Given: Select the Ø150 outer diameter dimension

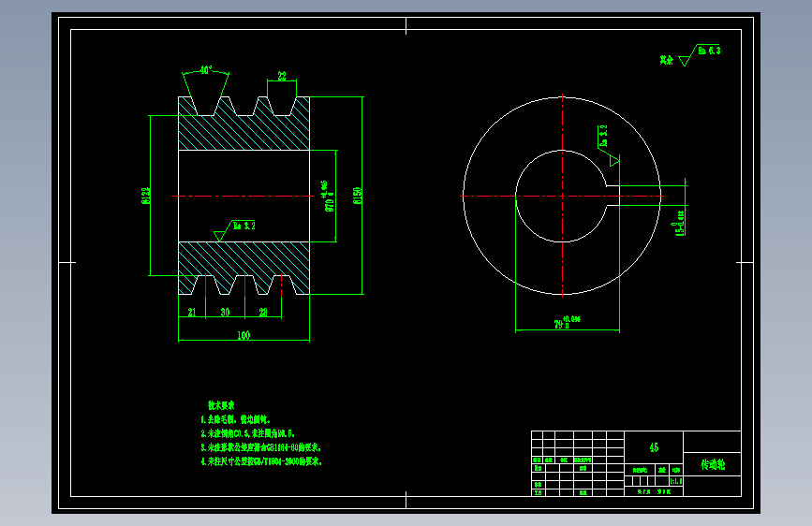Looking at the screenshot, I should [358, 196].
